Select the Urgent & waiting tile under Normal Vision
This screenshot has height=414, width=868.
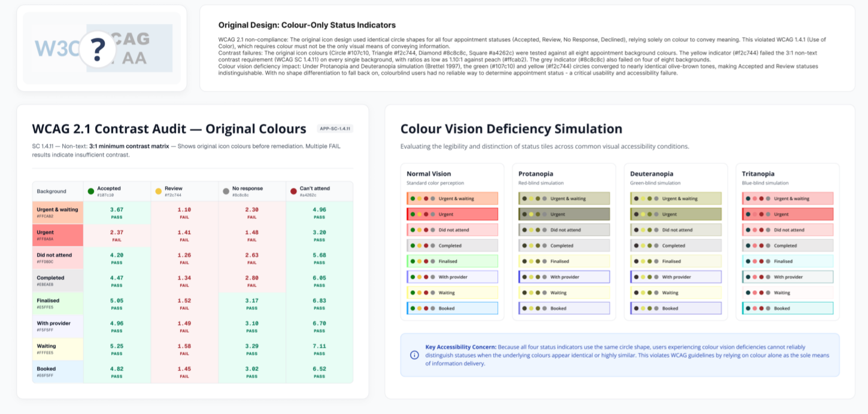(x=452, y=199)
